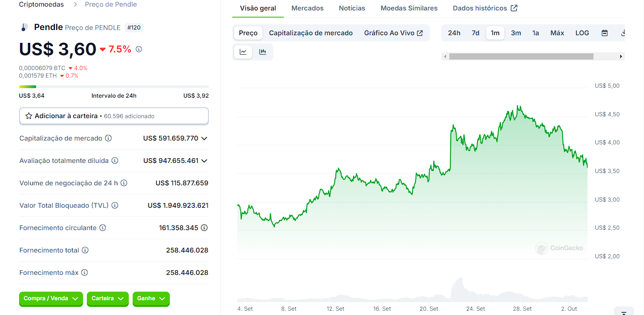644x315 pixels.
Task: Expand the Avaliação totalmente diluída dropdown
Action: click(204, 161)
